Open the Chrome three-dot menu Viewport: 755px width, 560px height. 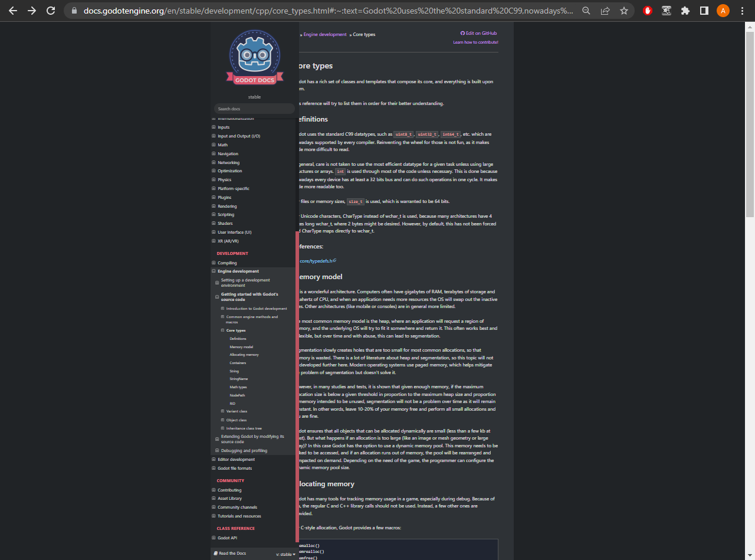pos(741,10)
